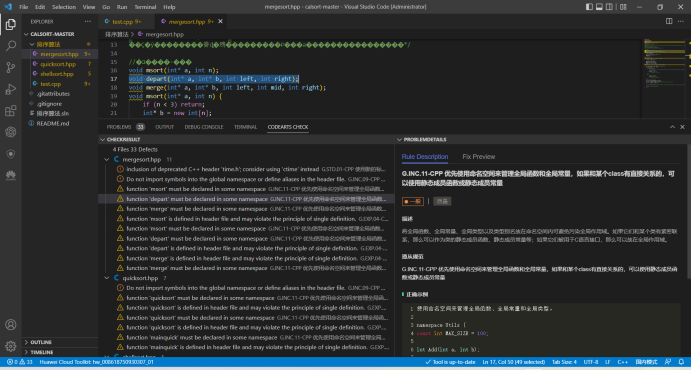Image resolution: width=692 pixels, height=371 pixels.
Task: Open the Accounts icon in the activity bar
Action: pyautogui.click(x=11, y=325)
